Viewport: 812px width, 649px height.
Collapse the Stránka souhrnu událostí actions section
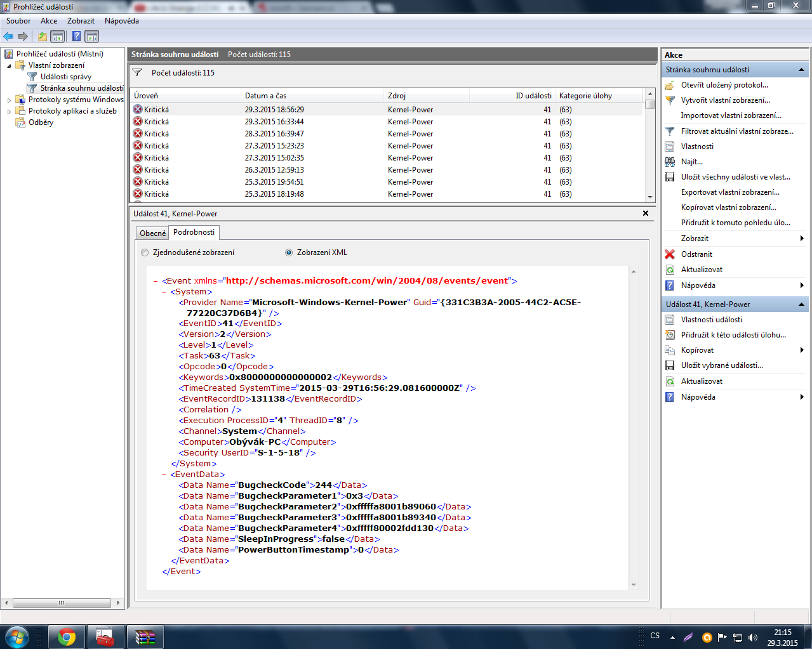tap(801, 70)
